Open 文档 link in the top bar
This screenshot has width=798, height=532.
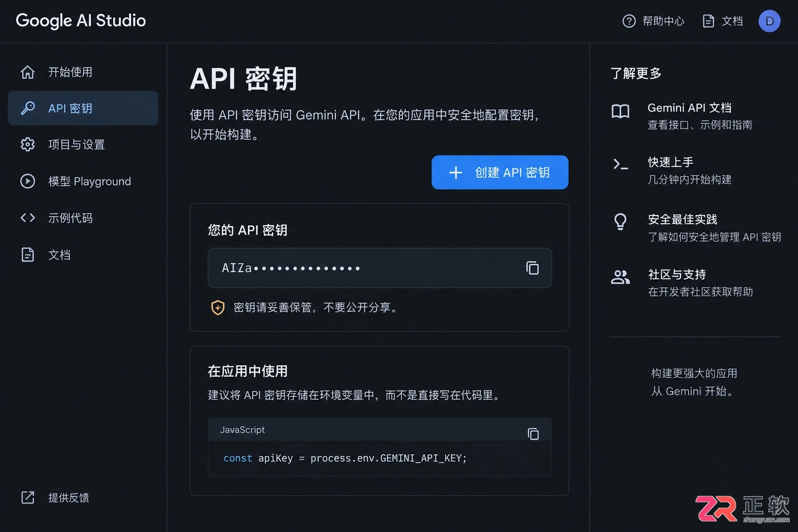(723, 21)
